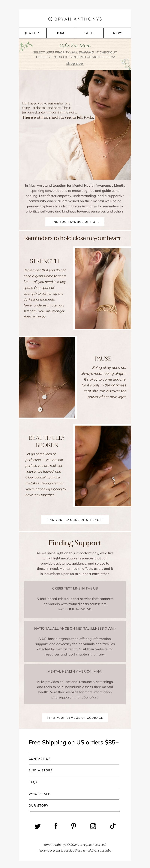
Task: Open the Twitter social icon
Action: tap(37, 826)
